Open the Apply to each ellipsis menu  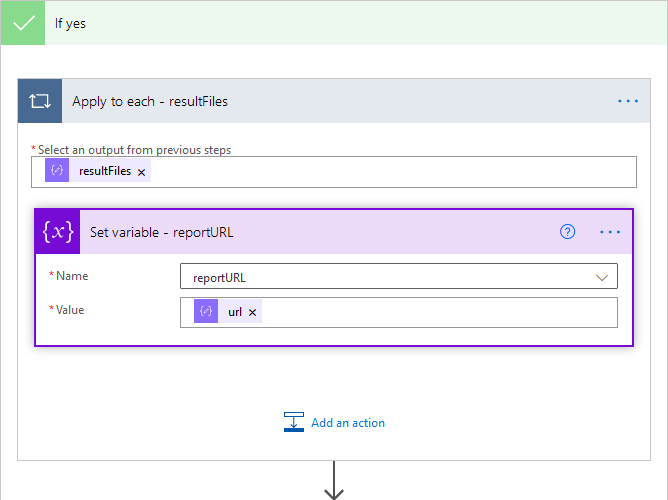(x=627, y=101)
